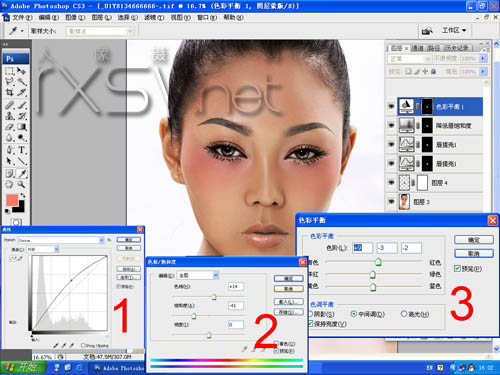Click the mask thumbnail of 降低唇饱和度 layer
The height and width of the screenshot is (375, 500).
(427, 125)
